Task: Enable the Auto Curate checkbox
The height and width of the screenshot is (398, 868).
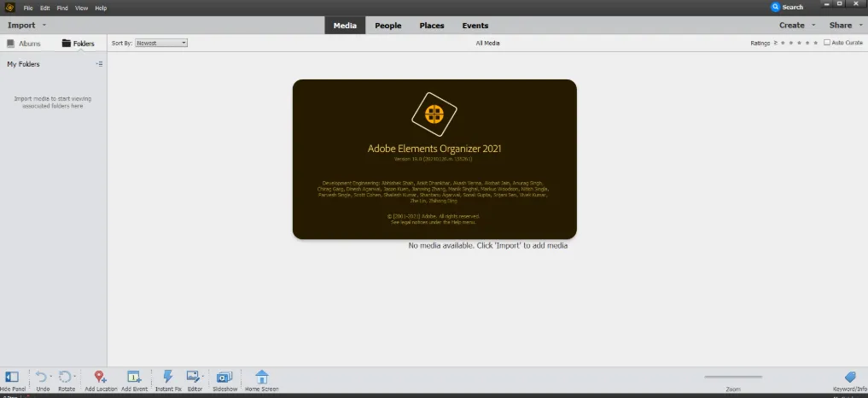Action: 827,43
